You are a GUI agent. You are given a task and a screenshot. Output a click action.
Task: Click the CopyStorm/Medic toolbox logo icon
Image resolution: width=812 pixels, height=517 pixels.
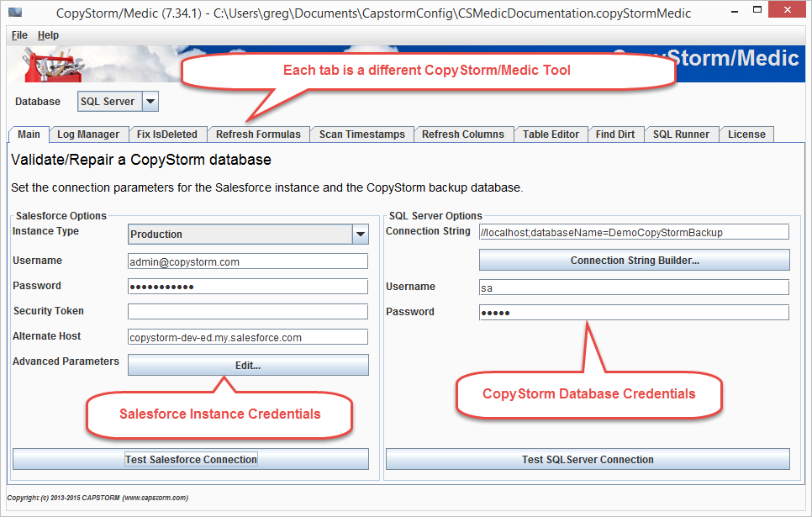click(x=42, y=65)
